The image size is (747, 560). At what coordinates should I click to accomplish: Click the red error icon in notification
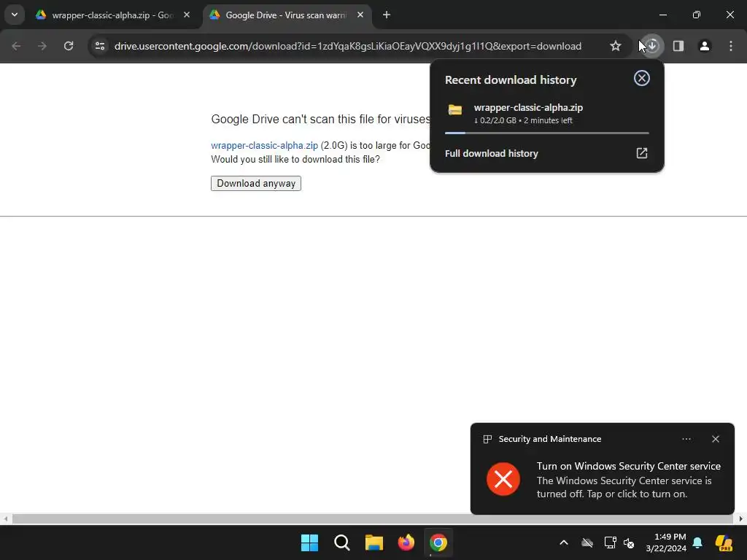pos(503,479)
